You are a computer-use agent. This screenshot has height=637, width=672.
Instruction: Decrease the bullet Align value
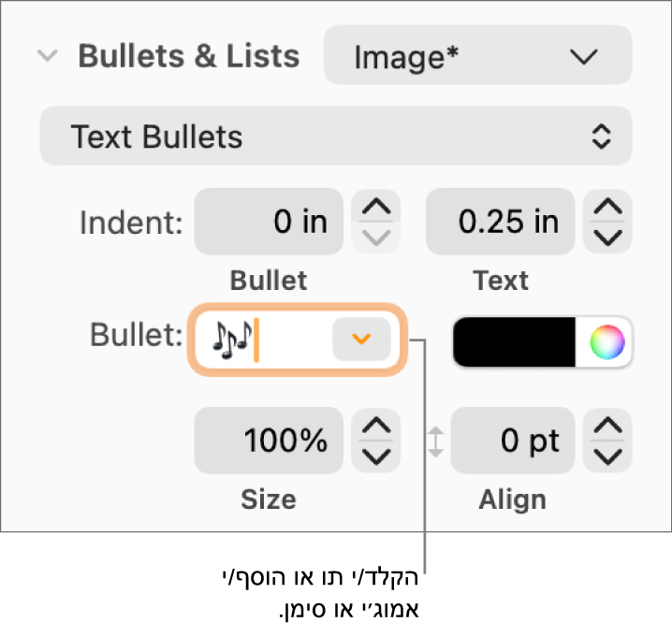pyautogui.click(x=608, y=456)
